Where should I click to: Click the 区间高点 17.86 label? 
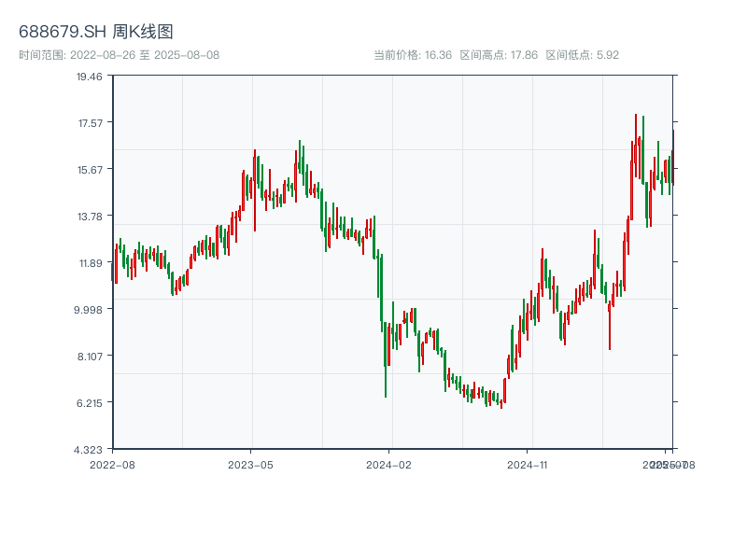point(499,55)
